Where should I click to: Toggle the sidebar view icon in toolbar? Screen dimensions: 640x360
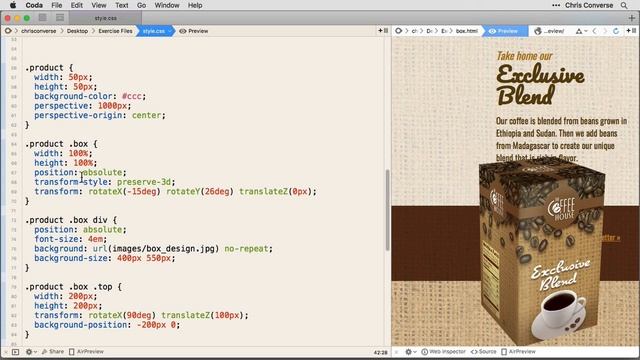[x=42, y=18]
